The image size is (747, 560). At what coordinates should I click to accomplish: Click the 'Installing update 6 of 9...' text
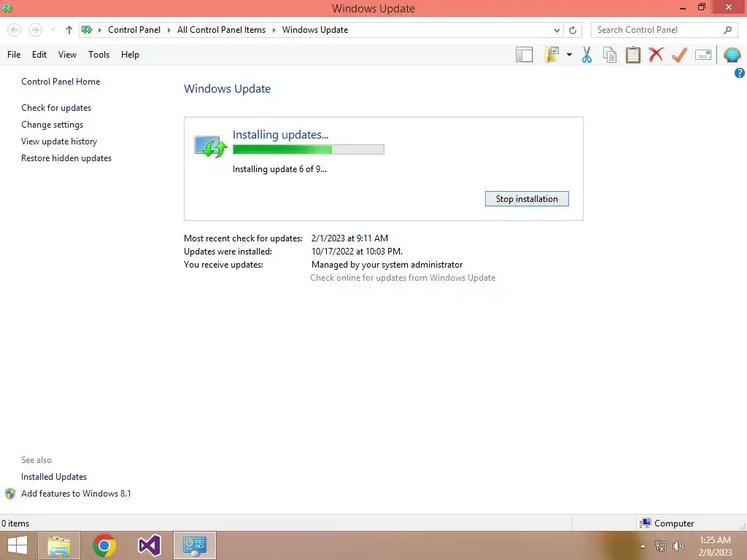[279, 169]
